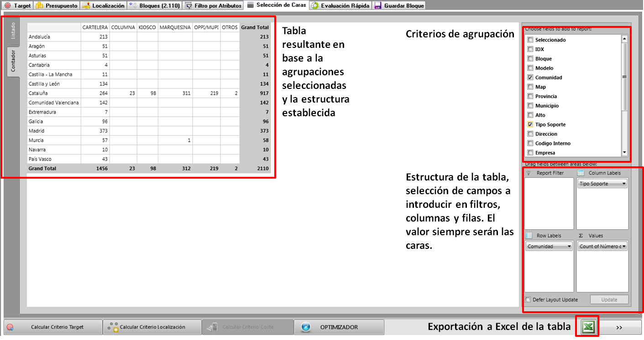
Task: Open the Comunidad row label dropdown
Action: pyautogui.click(x=569, y=246)
